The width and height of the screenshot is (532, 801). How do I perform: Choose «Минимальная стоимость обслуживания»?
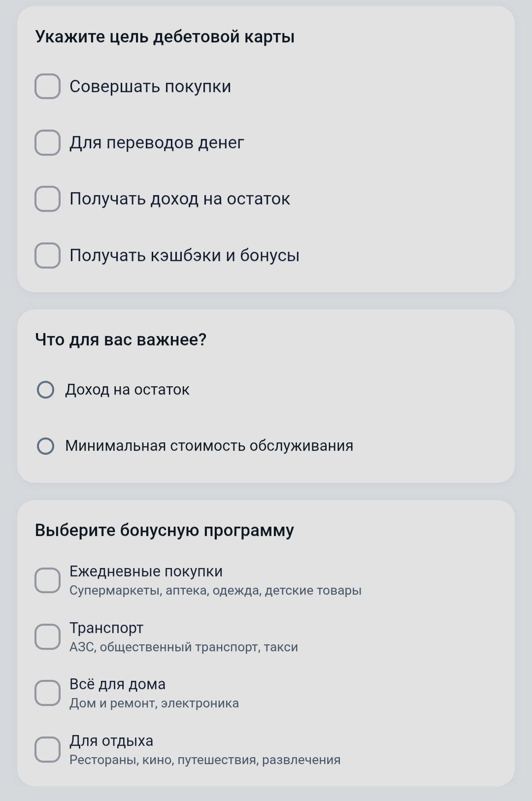(x=46, y=446)
